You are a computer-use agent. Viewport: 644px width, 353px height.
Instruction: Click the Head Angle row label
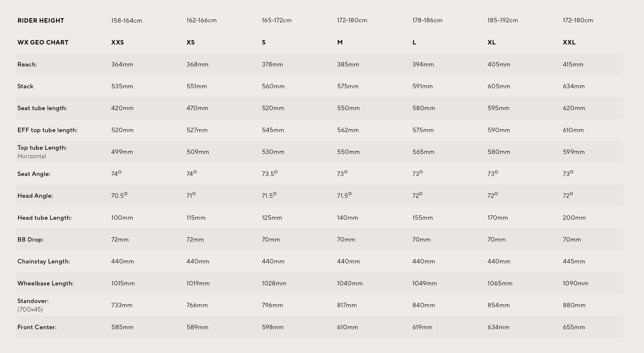pos(35,196)
